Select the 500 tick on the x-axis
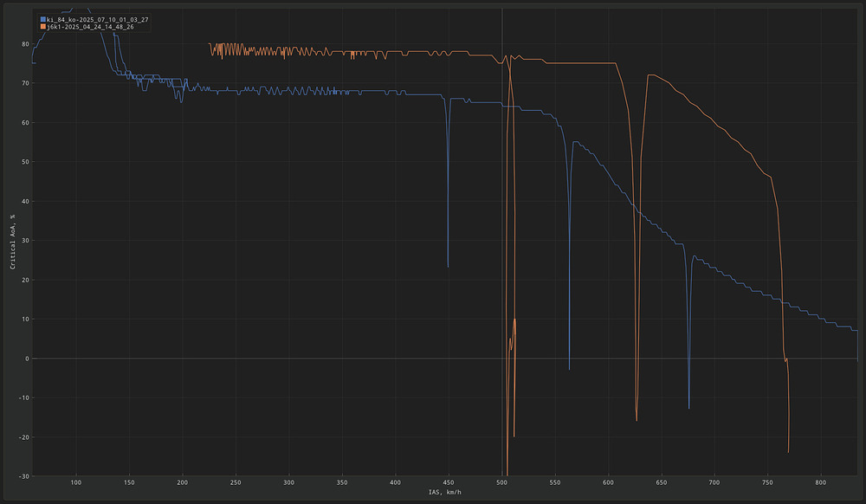The image size is (866, 504). click(502, 481)
